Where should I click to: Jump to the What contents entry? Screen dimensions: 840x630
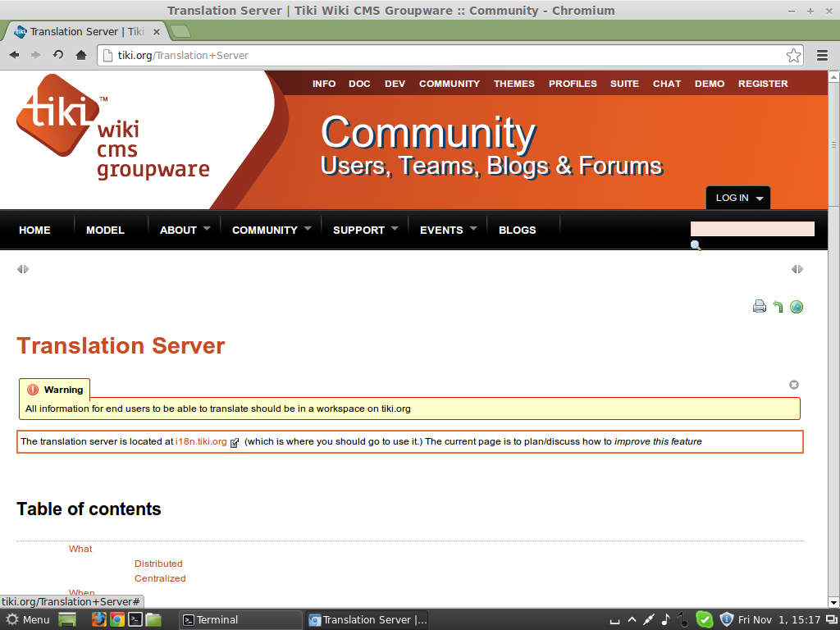point(80,549)
